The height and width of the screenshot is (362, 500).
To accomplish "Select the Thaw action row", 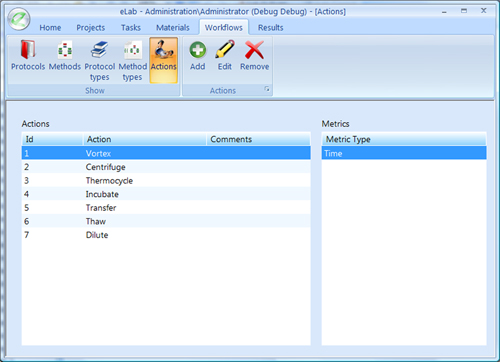I will tap(166, 221).
